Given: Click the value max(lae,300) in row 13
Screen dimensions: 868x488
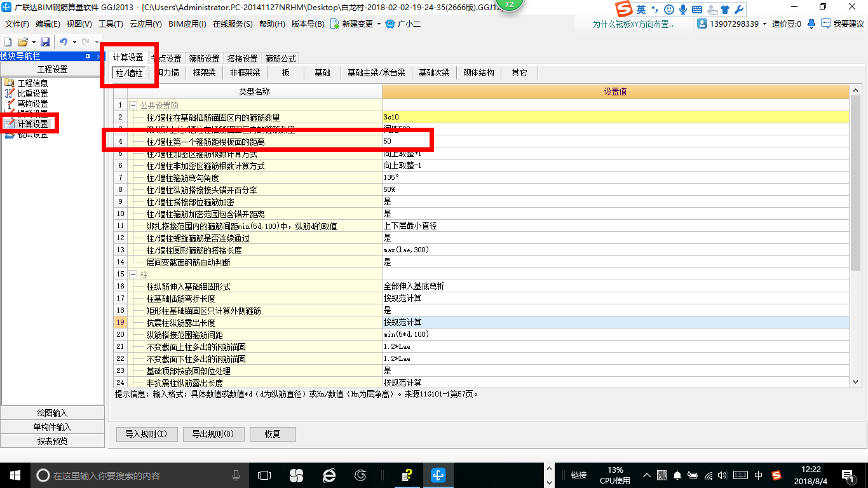Looking at the screenshot, I should [615, 250].
